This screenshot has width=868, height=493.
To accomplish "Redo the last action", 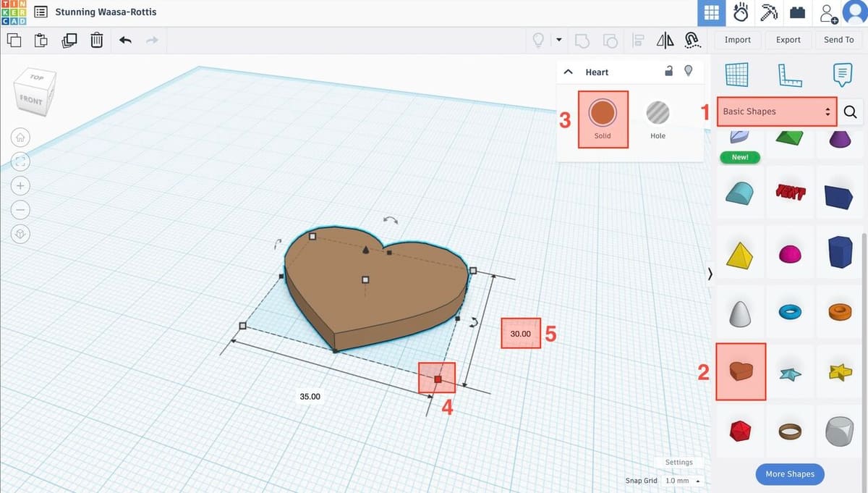I will coord(152,41).
